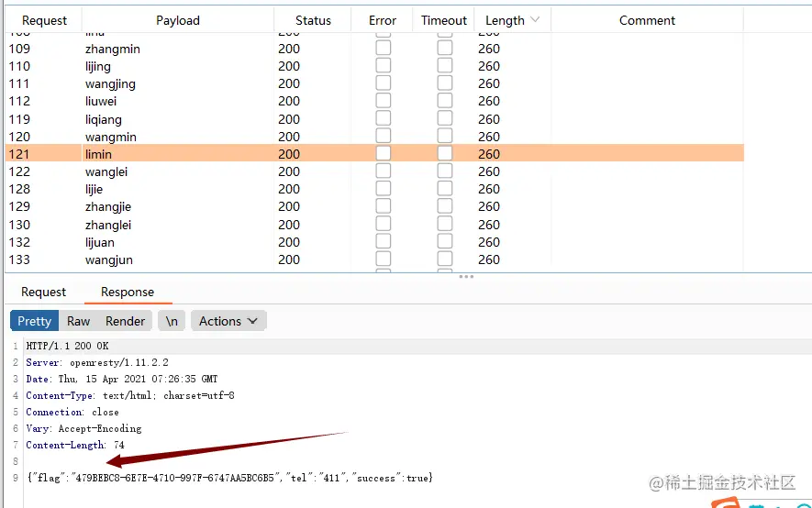
Task: Click request number 109 cell
Action: (19, 49)
